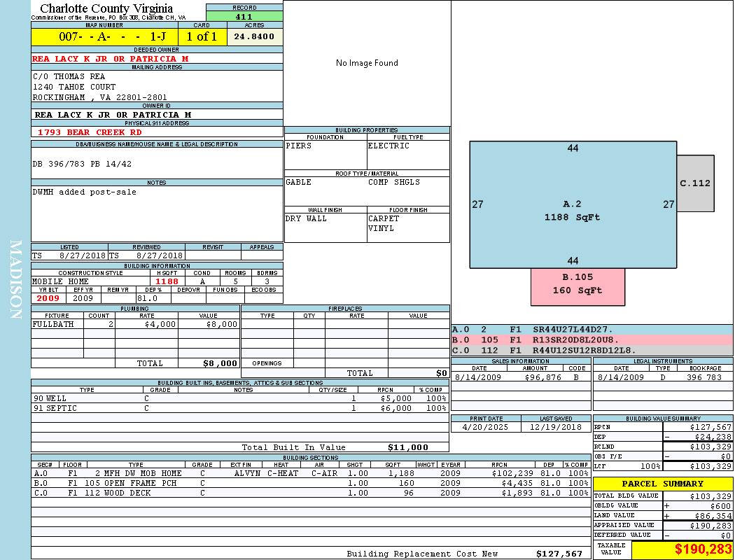Click the notes text 'DWMH added post-sale'

coord(85,192)
